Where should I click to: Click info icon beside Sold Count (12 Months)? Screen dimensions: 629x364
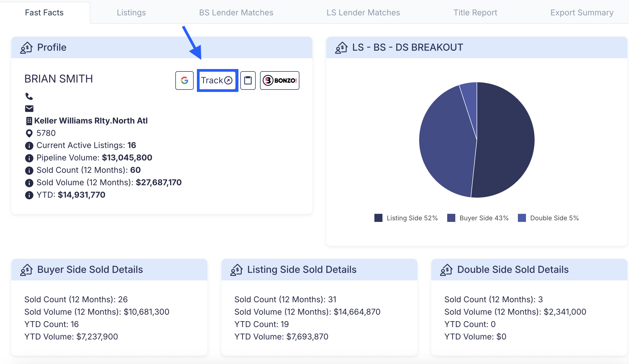29,170
